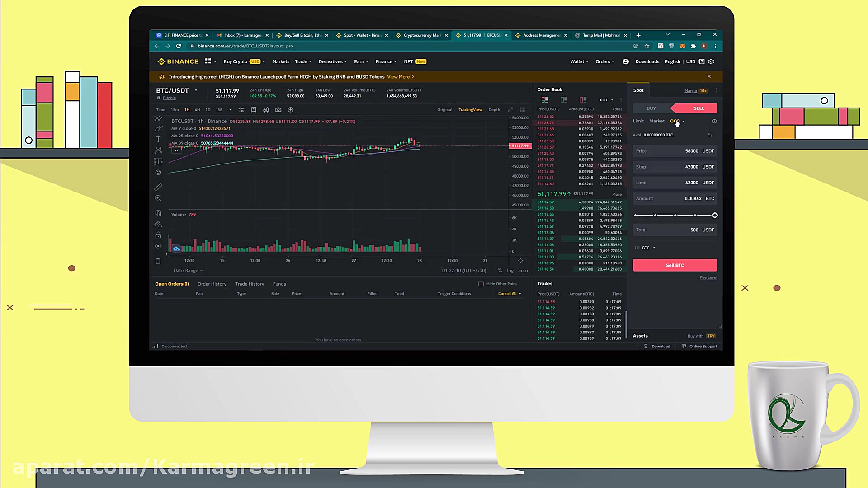Screen dimensions: 868x488
Task: Expand chart to fullscreen via arrows icon
Action: (510, 110)
